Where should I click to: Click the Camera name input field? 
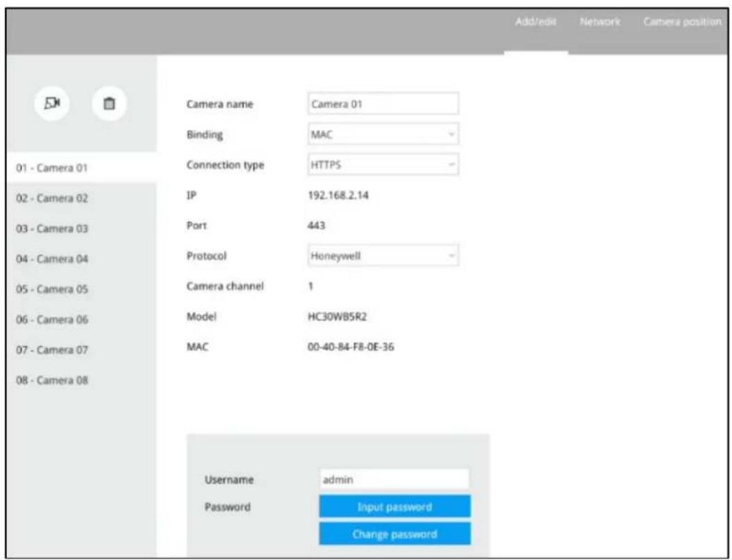point(383,104)
